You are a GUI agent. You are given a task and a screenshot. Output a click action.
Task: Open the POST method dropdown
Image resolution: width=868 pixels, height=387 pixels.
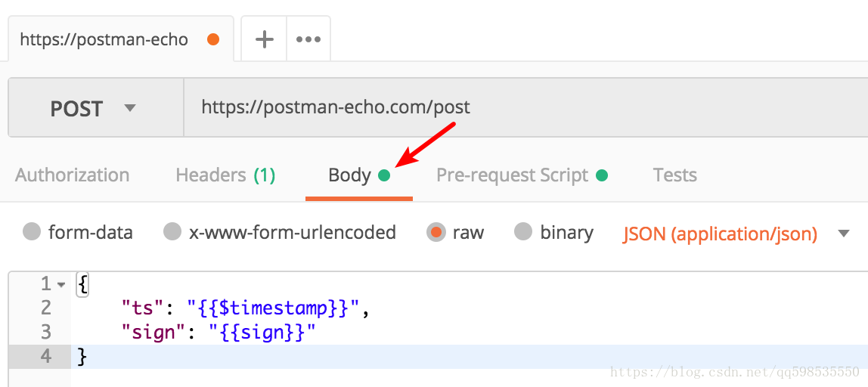(x=96, y=108)
